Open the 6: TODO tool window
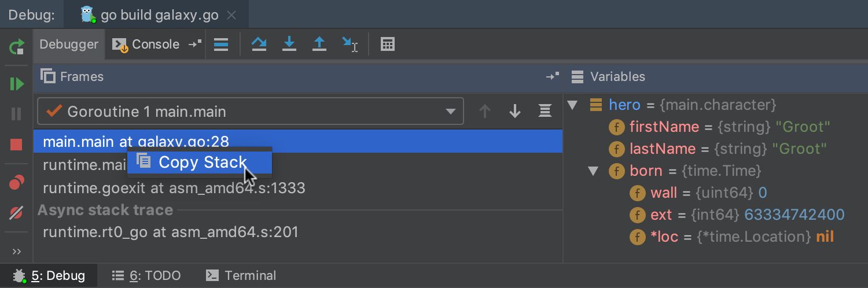The image size is (868, 288). [x=146, y=276]
